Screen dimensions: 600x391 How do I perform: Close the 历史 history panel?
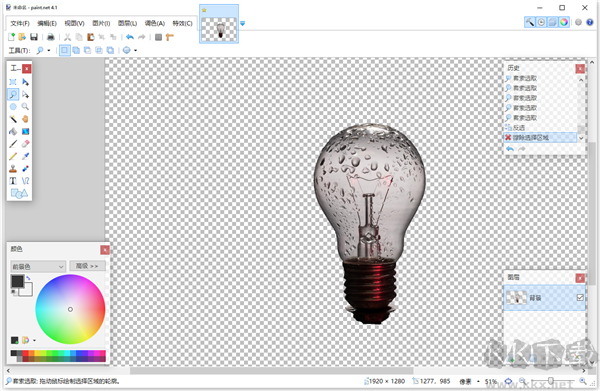(x=580, y=68)
